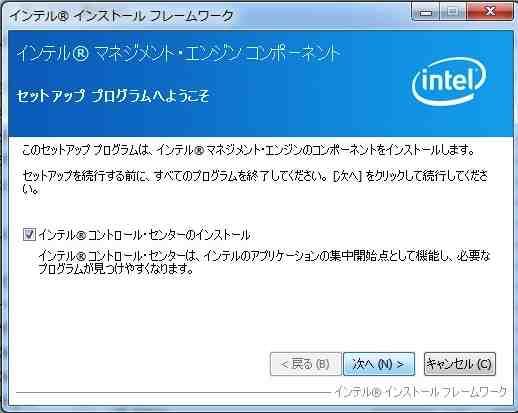
Task: Click the インストール フレームワーク title bar text
Action: (153, 16)
